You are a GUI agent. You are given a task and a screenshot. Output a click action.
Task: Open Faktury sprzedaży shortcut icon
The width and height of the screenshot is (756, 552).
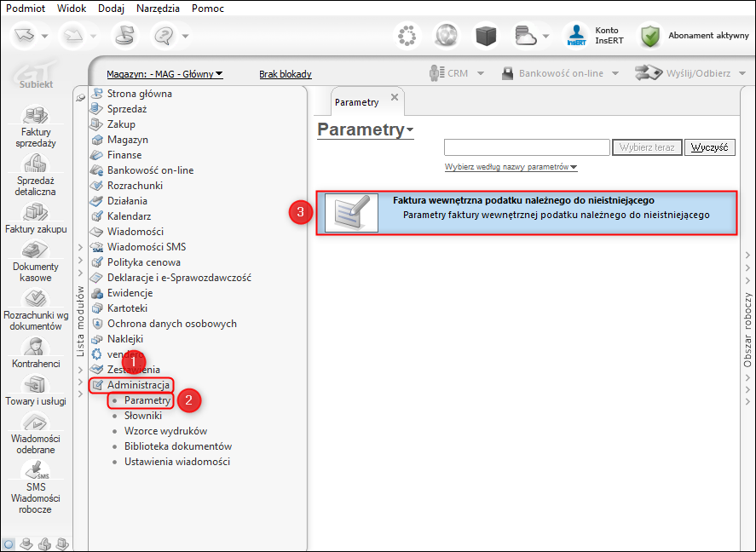[36, 115]
